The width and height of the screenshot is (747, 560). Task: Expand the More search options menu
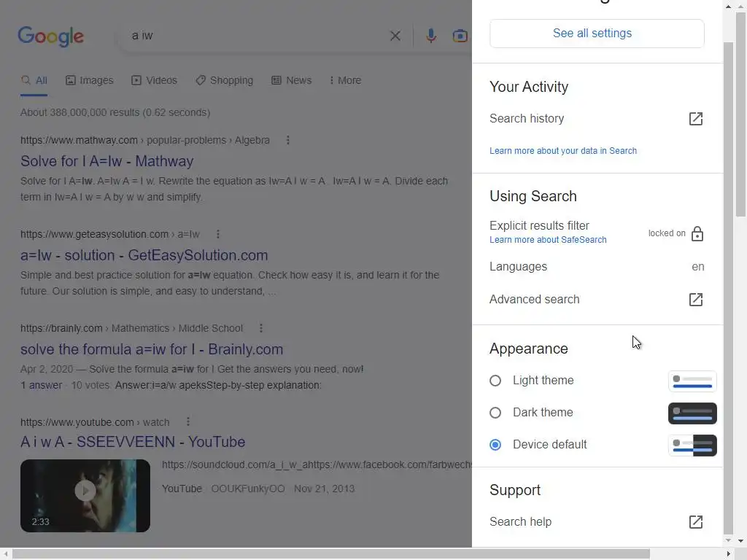[x=345, y=80]
